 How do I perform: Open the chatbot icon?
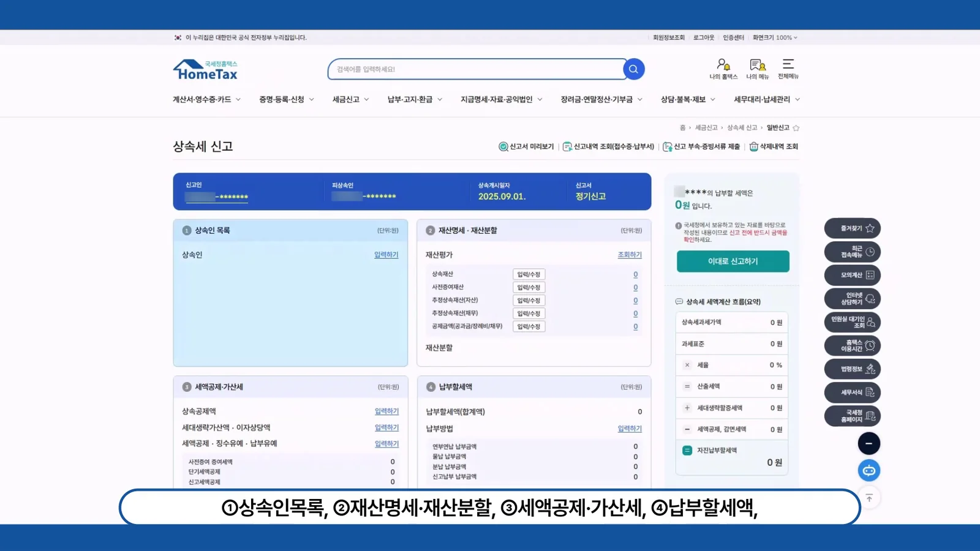pos(869,470)
